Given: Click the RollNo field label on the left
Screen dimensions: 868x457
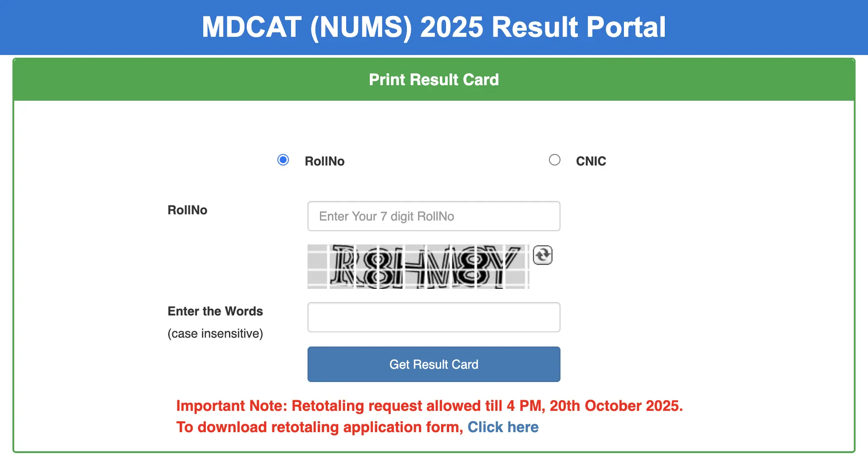Looking at the screenshot, I should click(187, 210).
